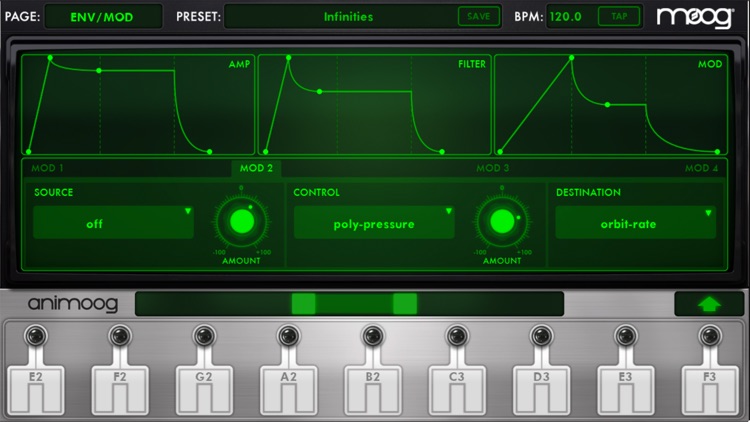Select the AMP envelope attack peak point
This screenshot has width=750, height=422.
click(50, 58)
